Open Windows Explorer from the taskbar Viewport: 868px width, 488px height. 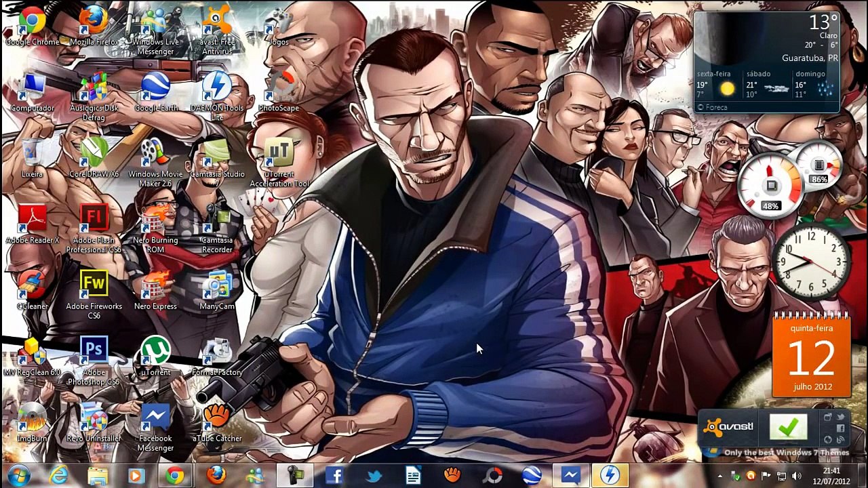(x=98, y=476)
